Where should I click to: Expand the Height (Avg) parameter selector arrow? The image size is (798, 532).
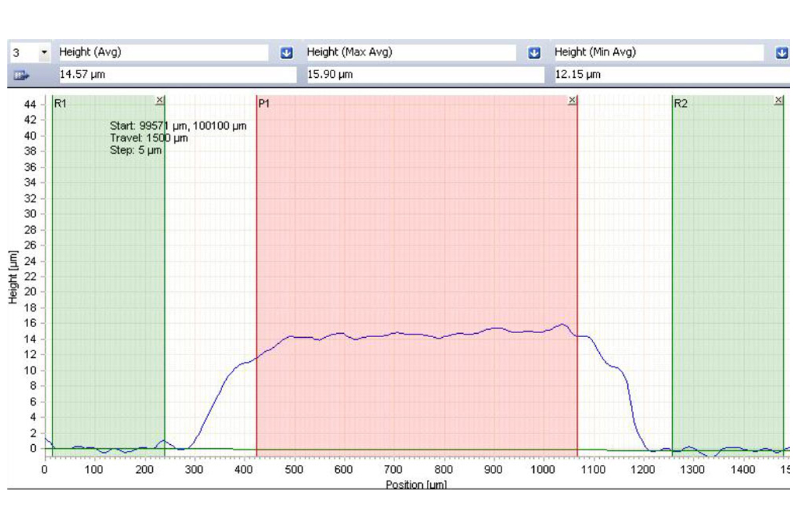pos(287,53)
